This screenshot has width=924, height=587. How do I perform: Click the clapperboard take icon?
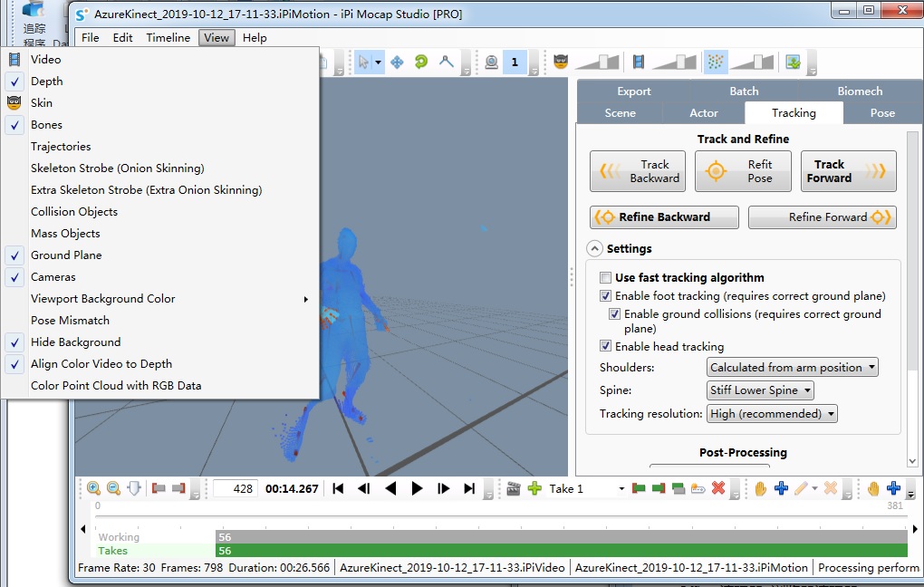pyautogui.click(x=514, y=488)
